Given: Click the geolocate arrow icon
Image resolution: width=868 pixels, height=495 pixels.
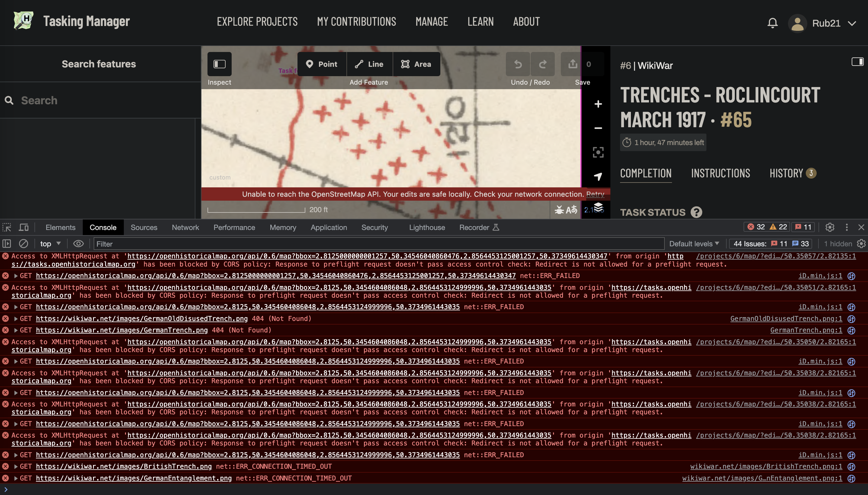Looking at the screenshot, I should 598,176.
